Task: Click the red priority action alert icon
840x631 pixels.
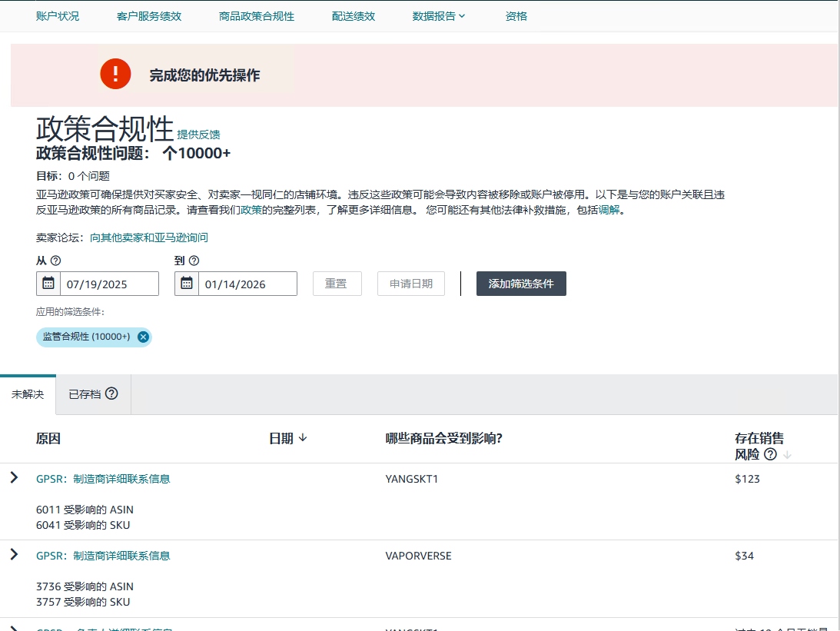Action: (x=115, y=74)
